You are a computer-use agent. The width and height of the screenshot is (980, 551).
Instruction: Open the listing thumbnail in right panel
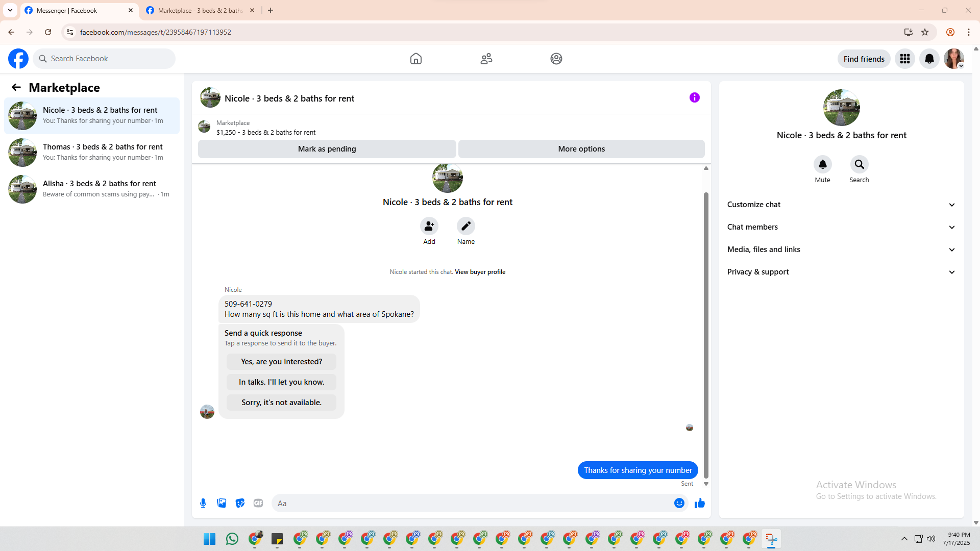[x=842, y=108]
